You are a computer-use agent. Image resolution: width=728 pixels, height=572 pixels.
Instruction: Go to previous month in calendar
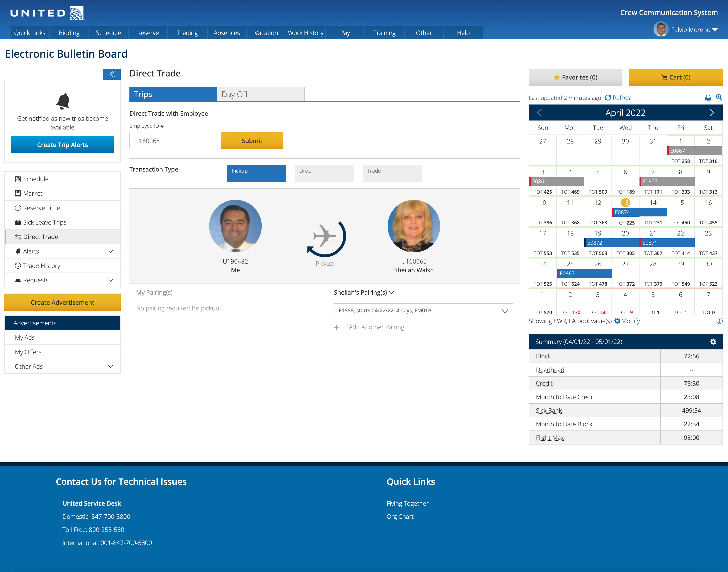[540, 113]
